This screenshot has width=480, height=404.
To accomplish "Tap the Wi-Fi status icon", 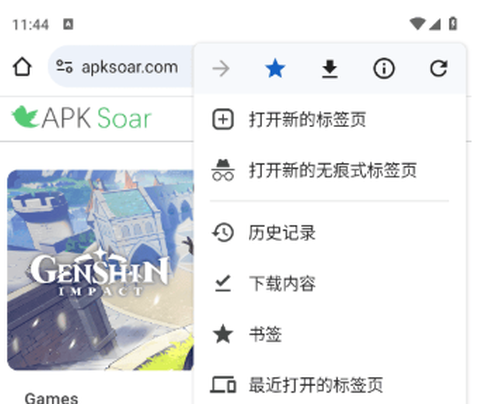I will [417, 24].
